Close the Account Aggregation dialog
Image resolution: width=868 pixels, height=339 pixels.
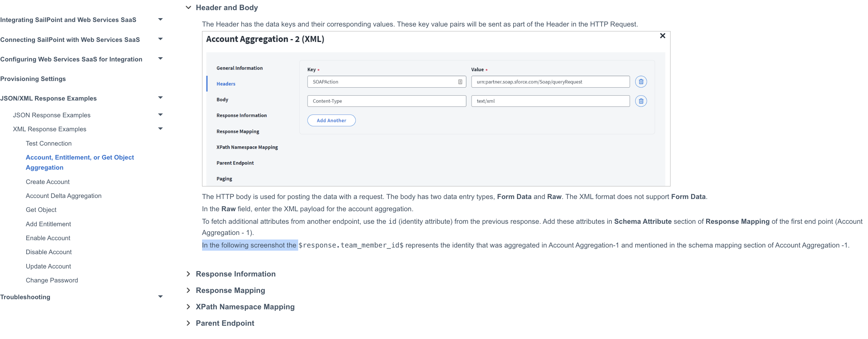(662, 36)
